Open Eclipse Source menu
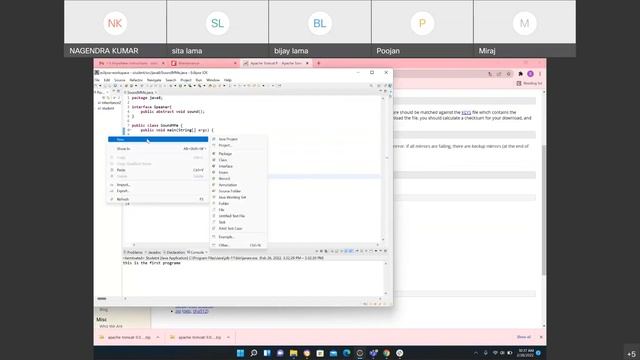This screenshot has width=640, height=360. [120, 80]
